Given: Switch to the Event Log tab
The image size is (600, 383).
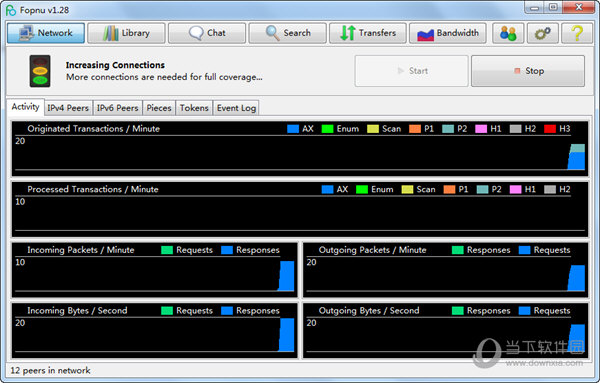Looking at the screenshot, I should coord(236,108).
